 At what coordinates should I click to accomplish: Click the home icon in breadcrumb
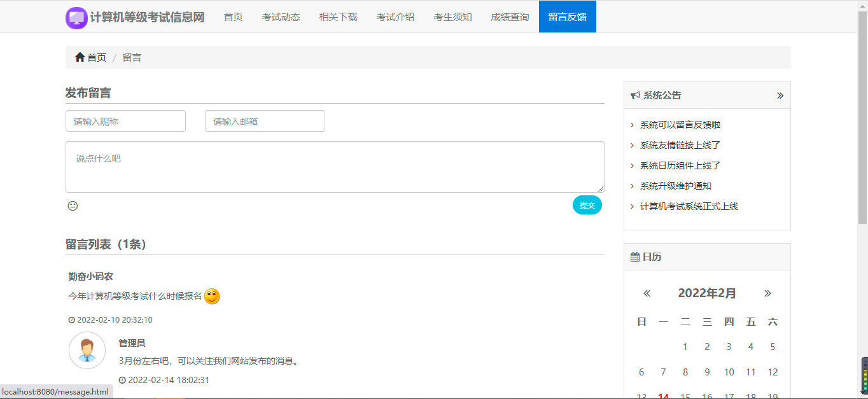tap(80, 57)
